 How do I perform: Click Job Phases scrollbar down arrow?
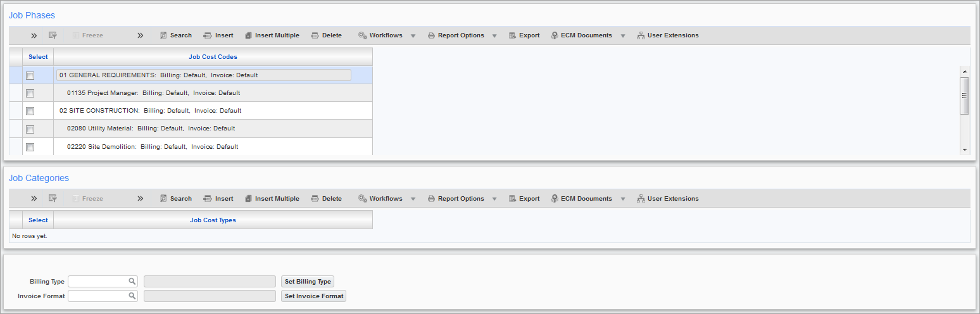pyautogui.click(x=965, y=150)
